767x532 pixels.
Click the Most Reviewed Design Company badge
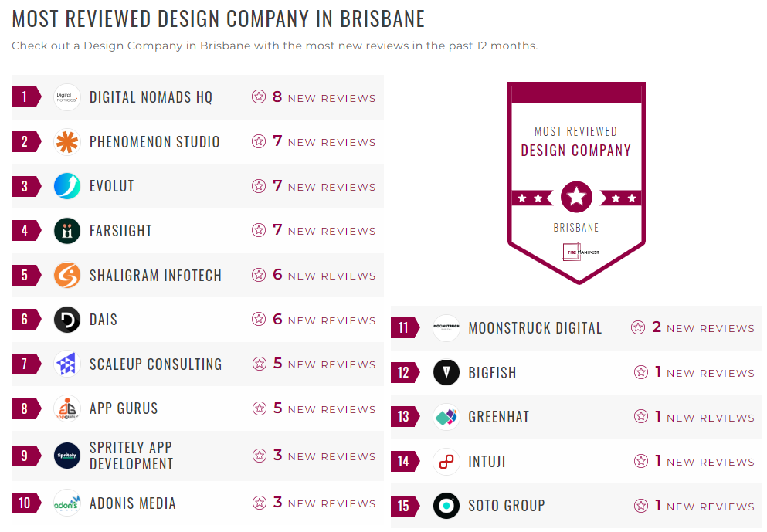(x=575, y=182)
